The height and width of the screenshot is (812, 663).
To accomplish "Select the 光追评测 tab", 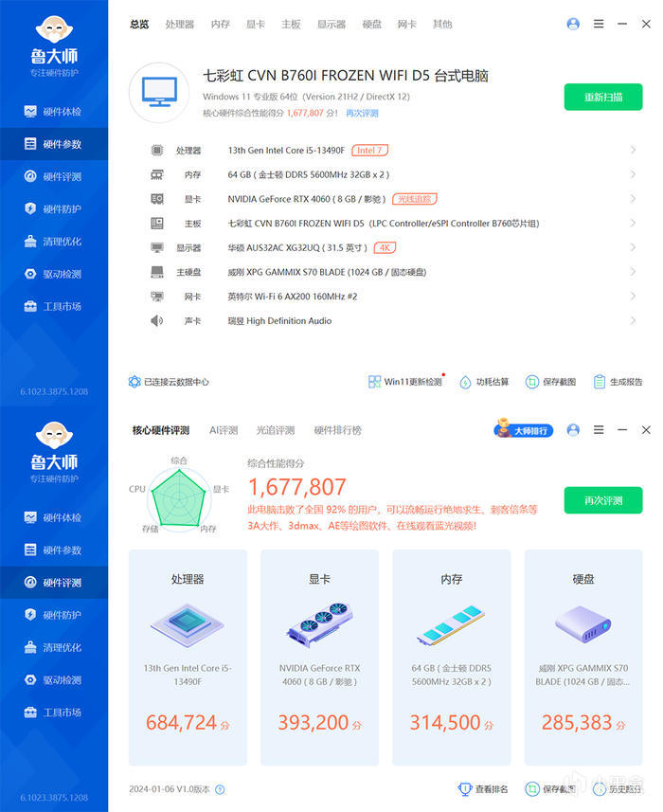I will point(276,430).
